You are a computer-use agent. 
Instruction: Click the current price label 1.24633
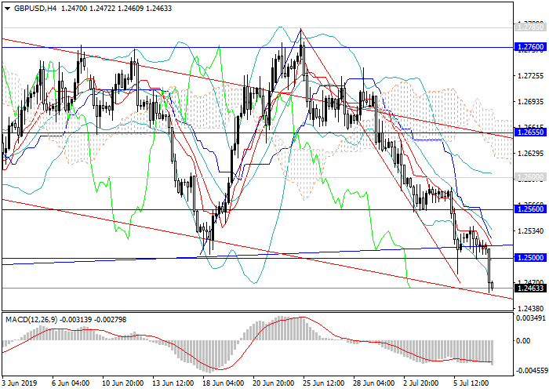pos(529,288)
